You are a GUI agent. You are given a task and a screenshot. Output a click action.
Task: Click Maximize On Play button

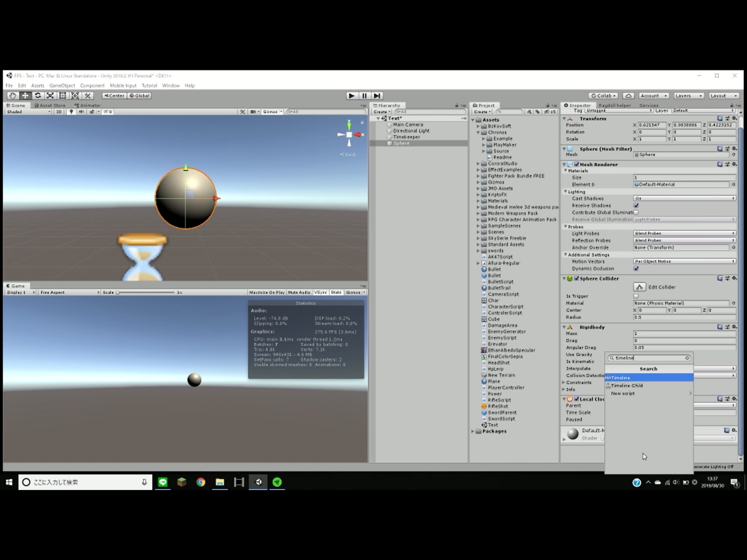(x=267, y=292)
